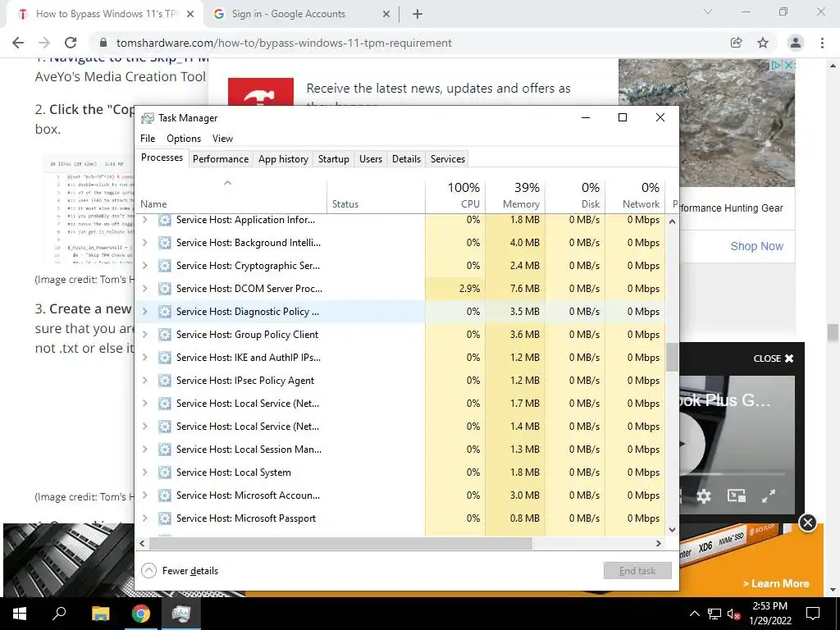The width and height of the screenshot is (840, 630).
Task: Close the How to Bypass Windows 11 tab
Action: (190, 15)
